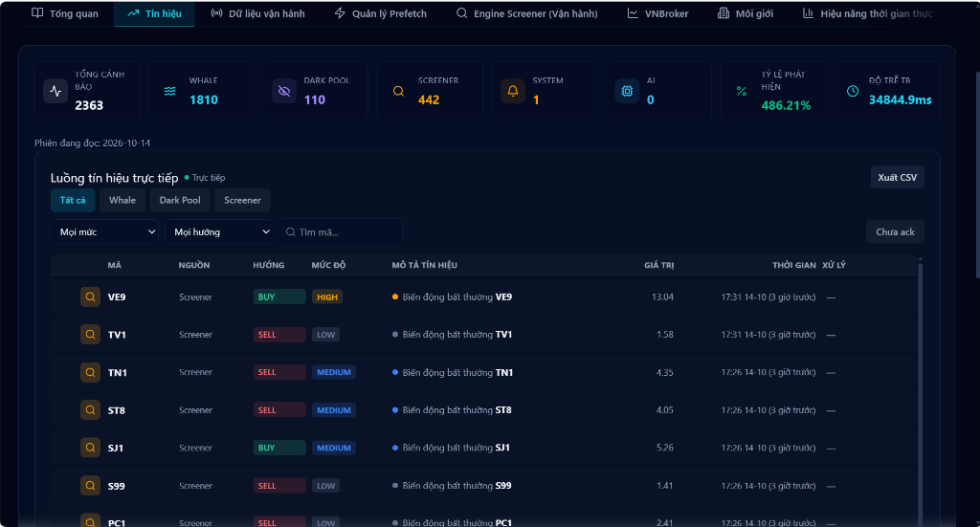Click the book icon beside Tổng quan

coord(37,13)
